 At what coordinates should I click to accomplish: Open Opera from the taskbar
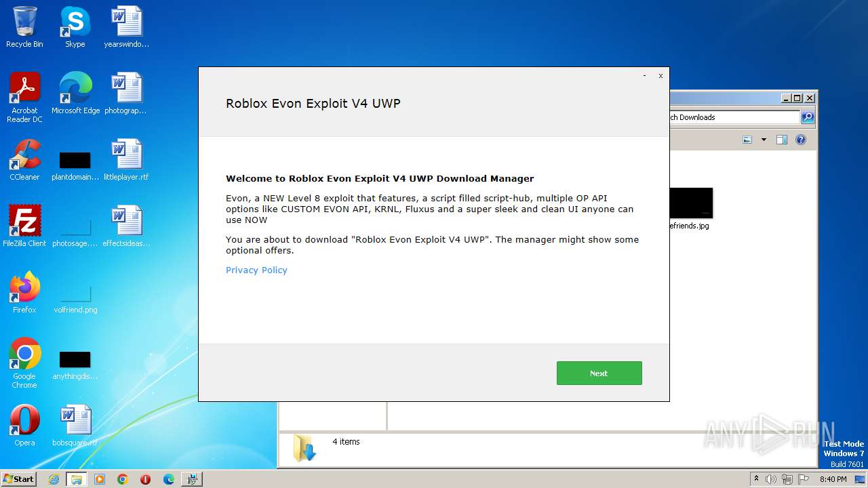[146, 479]
